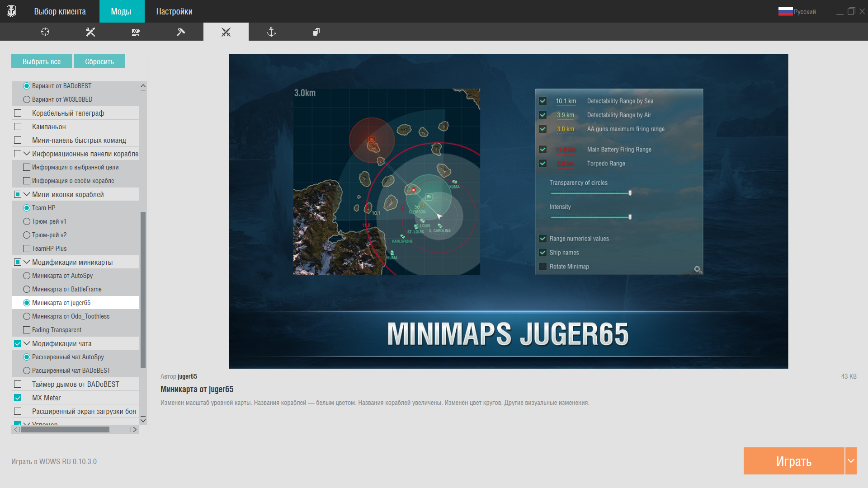Select Вариант от W03L0BED radio button
The image size is (868, 488).
click(27, 99)
